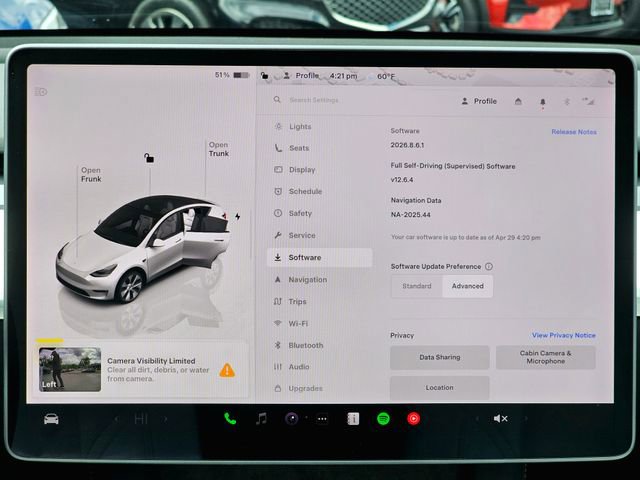640x480 pixels.
Task: Tap the cellular signal strength icon
Action: tap(588, 101)
